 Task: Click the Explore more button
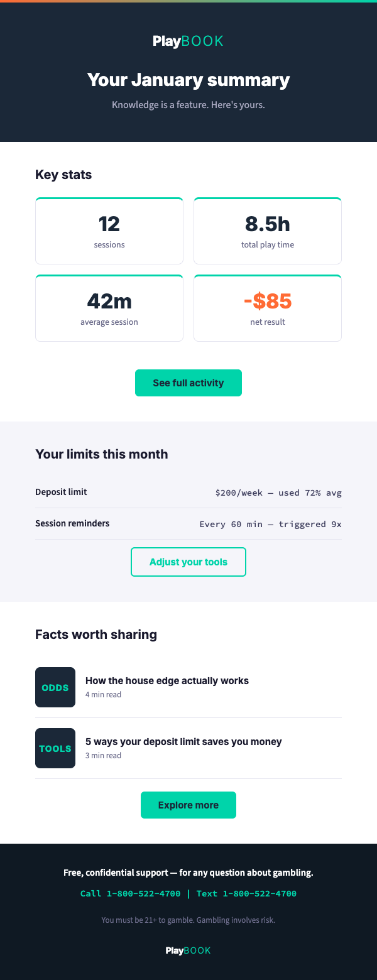188,805
